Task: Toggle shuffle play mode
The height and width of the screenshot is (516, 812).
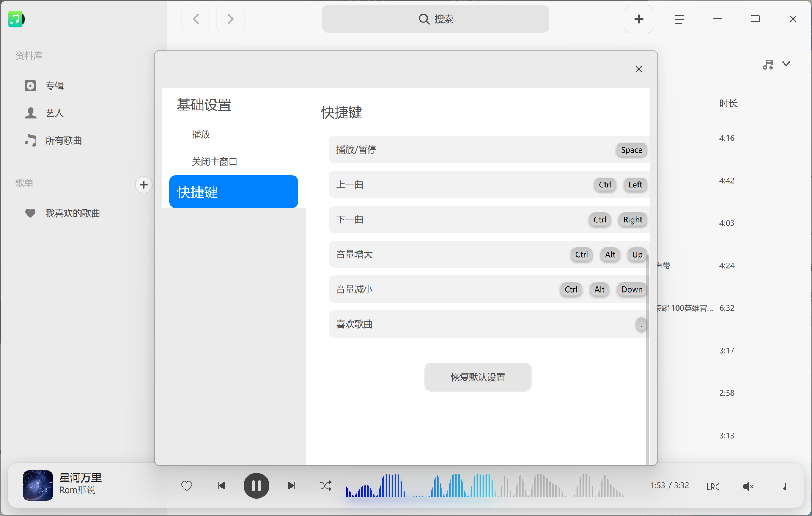Action: coord(326,486)
